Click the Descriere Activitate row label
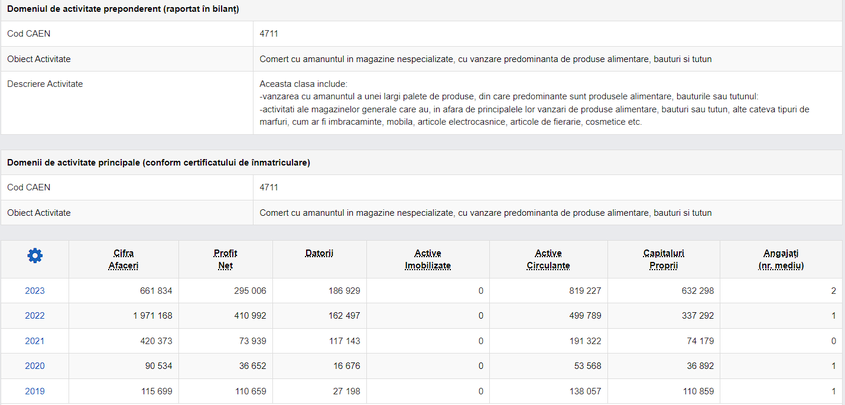The image size is (845, 405). click(45, 84)
